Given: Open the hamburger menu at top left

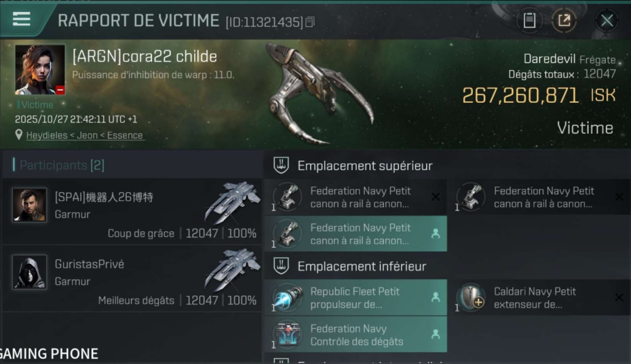Looking at the screenshot, I should pos(22,19).
